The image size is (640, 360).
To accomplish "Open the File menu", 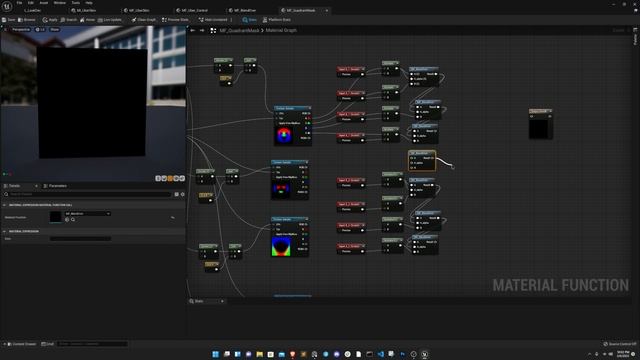I will pyautogui.click(x=19, y=3).
